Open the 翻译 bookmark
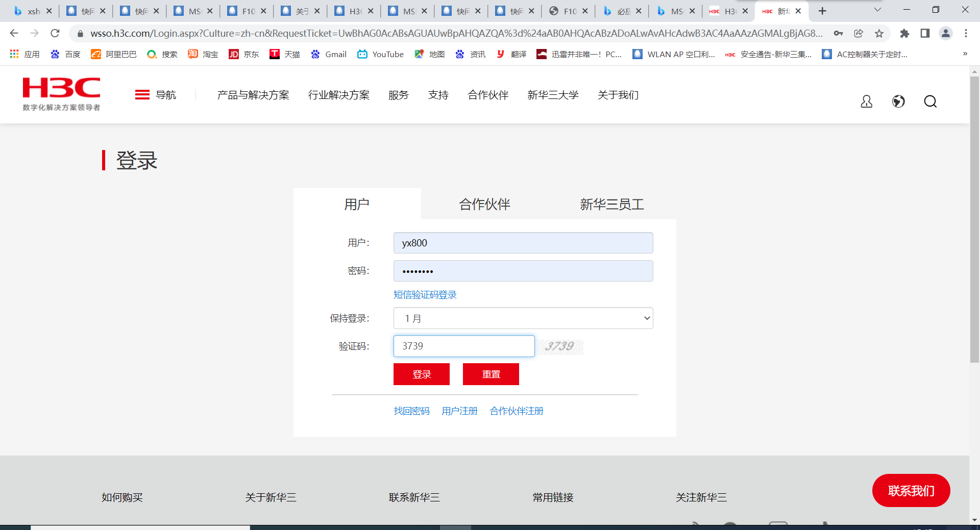 click(511, 54)
